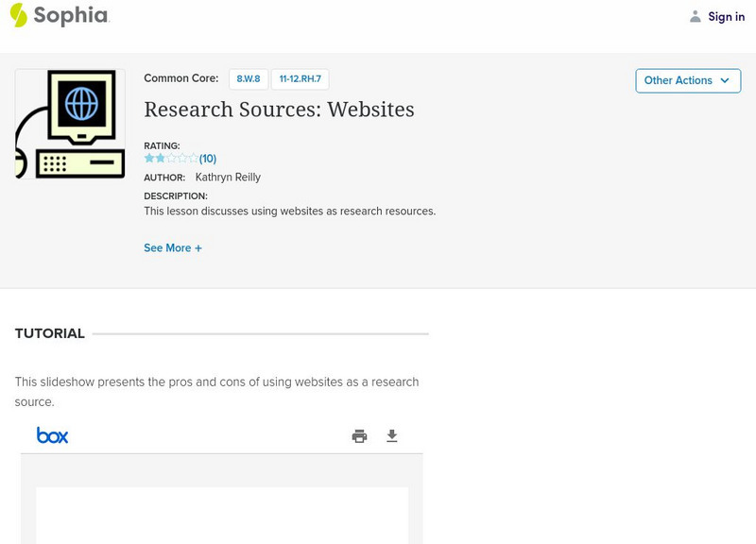Click the star rating

pyautogui.click(x=171, y=158)
